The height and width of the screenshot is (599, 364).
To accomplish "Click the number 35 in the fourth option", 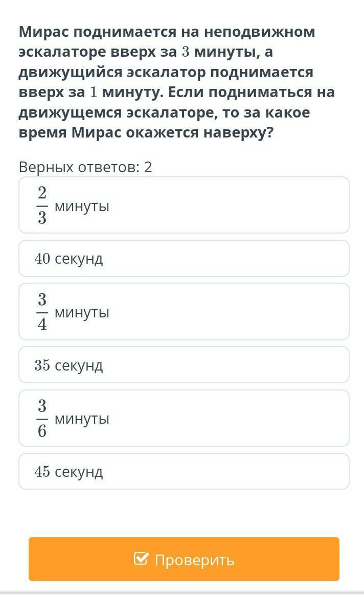I will pos(42,365).
